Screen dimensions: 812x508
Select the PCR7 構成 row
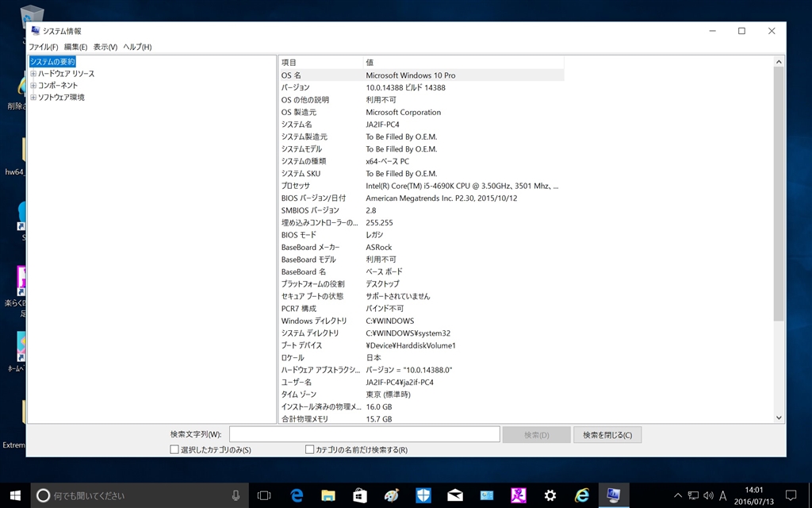point(421,309)
